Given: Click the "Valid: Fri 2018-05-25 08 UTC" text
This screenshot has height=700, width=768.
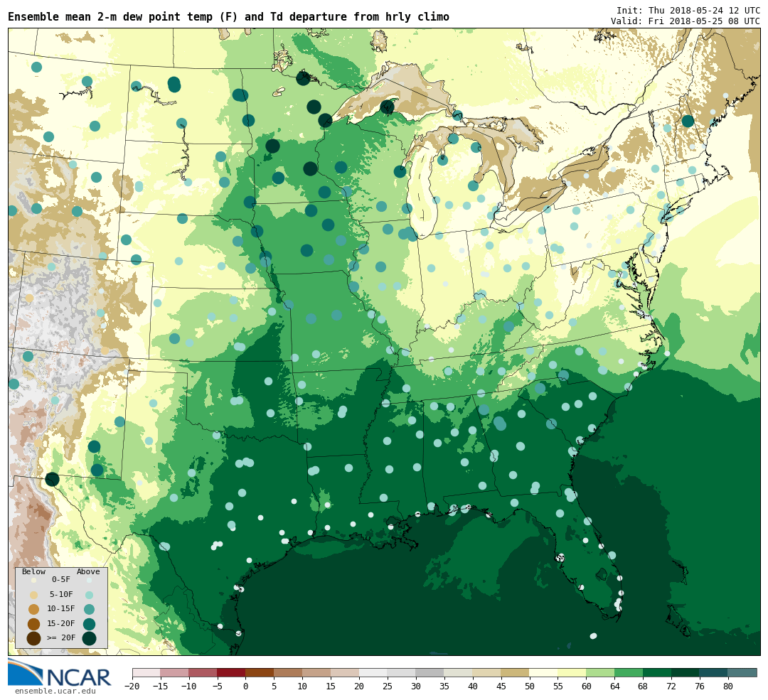Looking at the screenshot, I should (686, 21).
